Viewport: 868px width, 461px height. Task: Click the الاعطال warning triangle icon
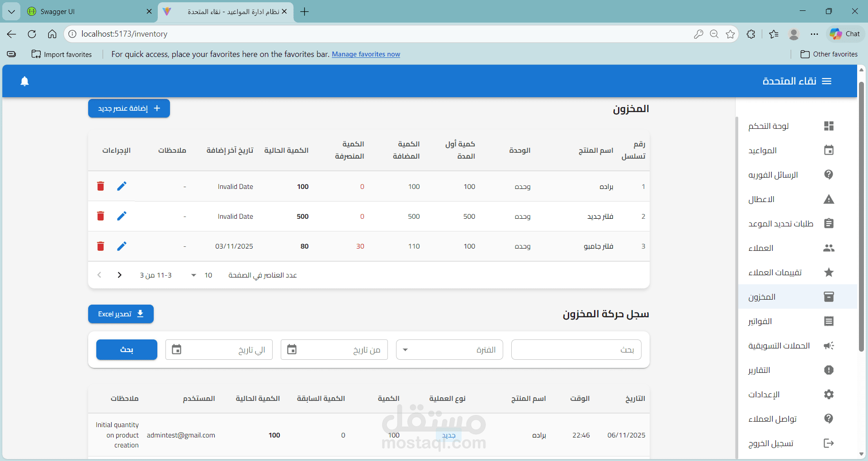click(829, 199)
